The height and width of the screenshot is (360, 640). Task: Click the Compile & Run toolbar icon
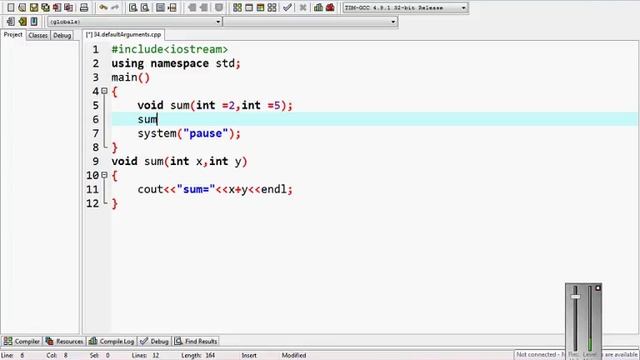click(260, 7)
